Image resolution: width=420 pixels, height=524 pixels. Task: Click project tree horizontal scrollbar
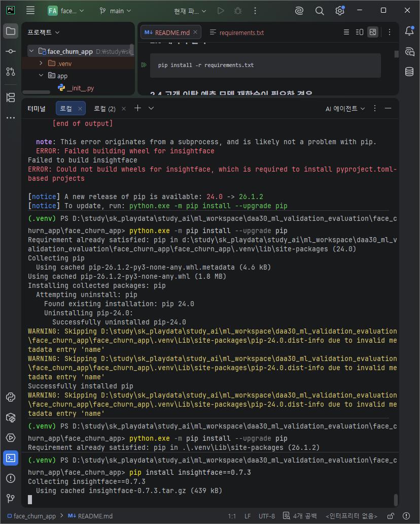pyautogui.click(x=37, y=92)
